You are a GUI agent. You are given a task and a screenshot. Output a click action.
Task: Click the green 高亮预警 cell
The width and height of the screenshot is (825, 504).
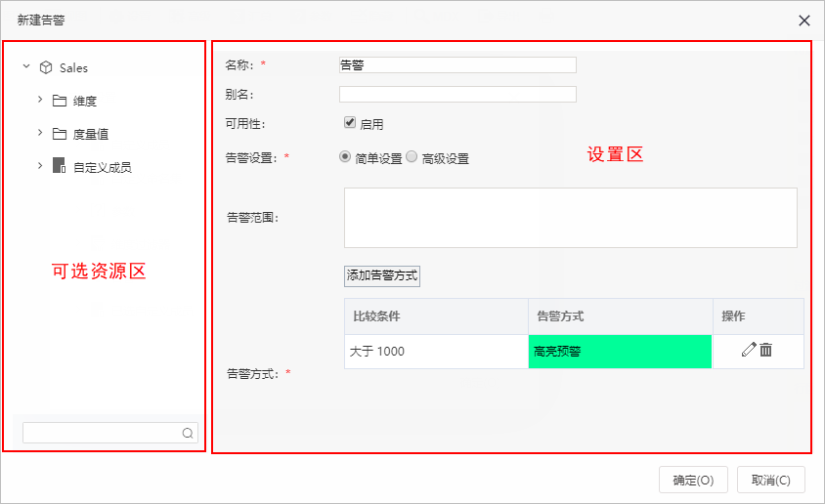tap(621, 352)
